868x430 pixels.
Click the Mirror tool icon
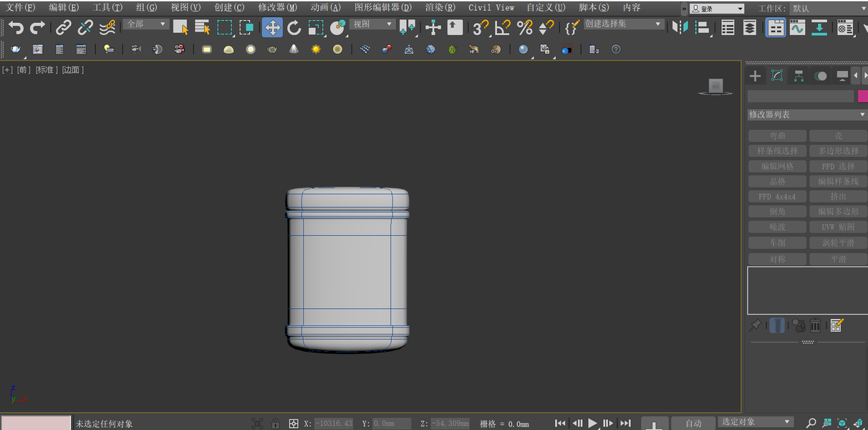[680, 28]
